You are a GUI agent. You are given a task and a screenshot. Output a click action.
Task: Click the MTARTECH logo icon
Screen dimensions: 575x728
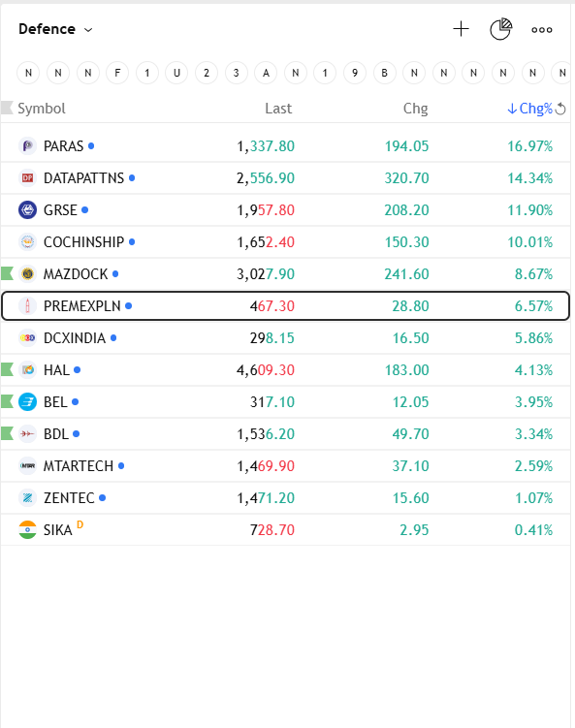tap(27, 465)
